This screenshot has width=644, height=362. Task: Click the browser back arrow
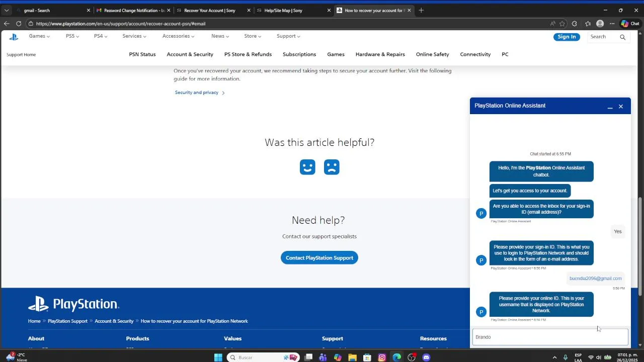pyautogui.click(x=7, y=24)
